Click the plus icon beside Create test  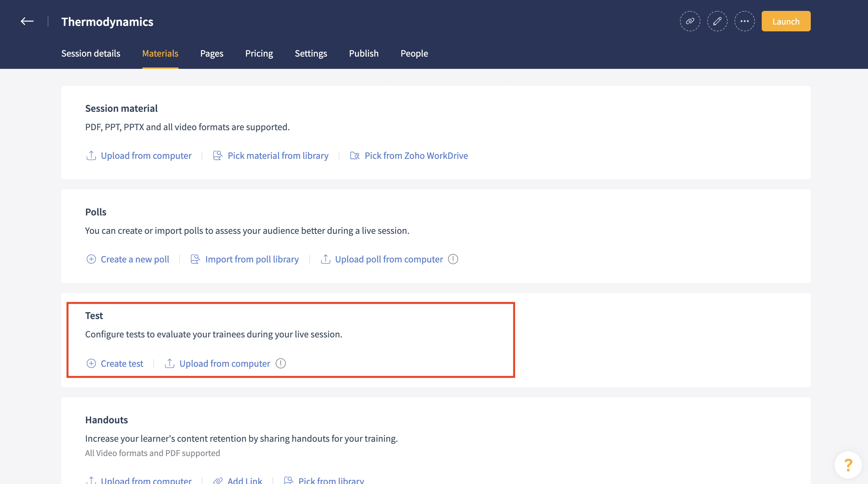coord(91,364)
